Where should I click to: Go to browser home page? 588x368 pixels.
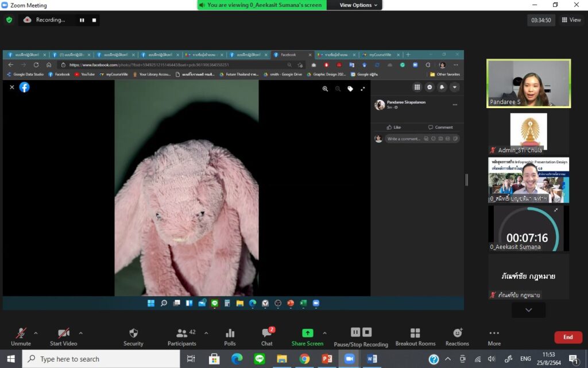click(x=49, y=65)
